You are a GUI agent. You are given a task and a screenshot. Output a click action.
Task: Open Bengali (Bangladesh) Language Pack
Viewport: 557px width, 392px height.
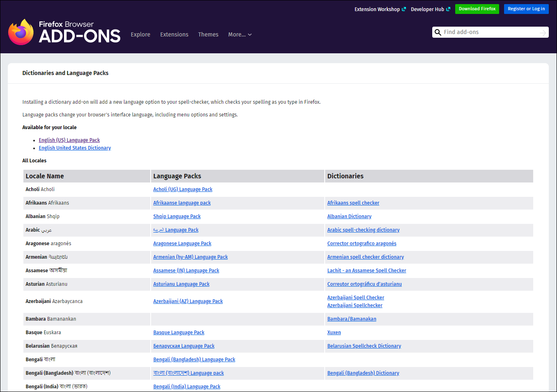click(194, 360)
